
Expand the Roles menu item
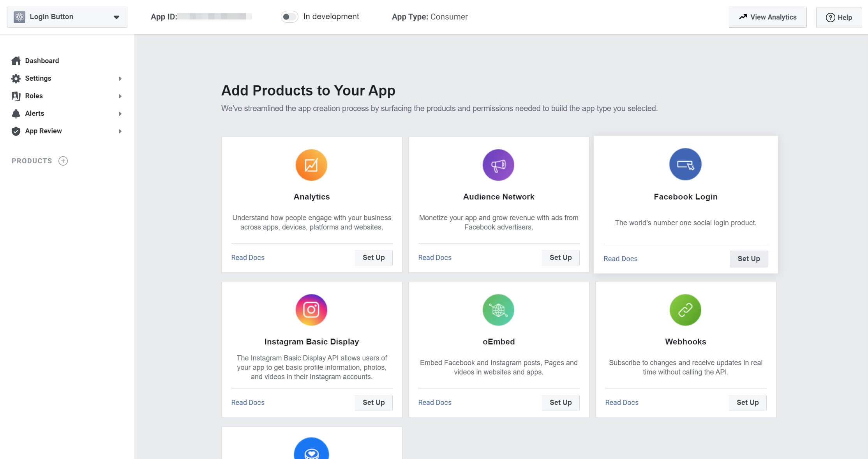(120, 95)
